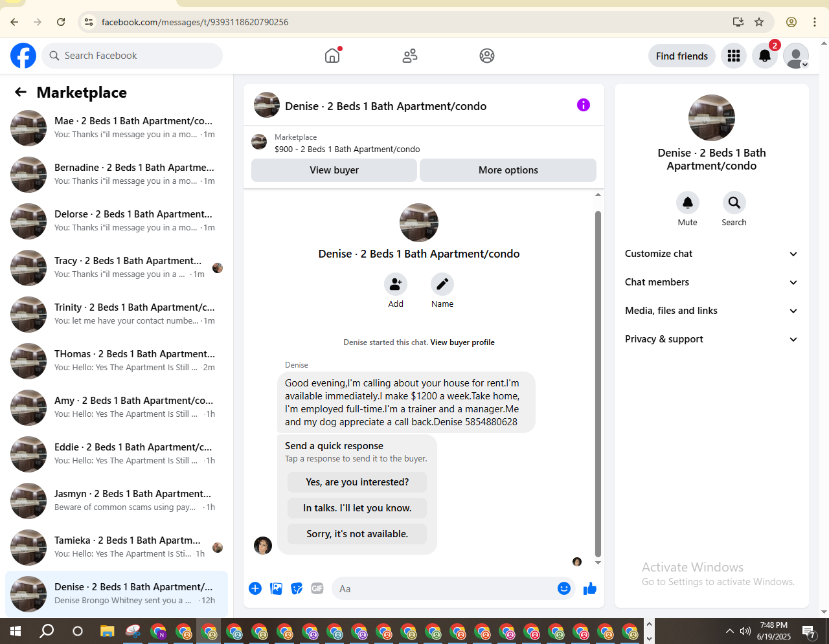Open the Windows Start menu
Viewport: 829px width, 644px height.
click(x=16, y=631)
